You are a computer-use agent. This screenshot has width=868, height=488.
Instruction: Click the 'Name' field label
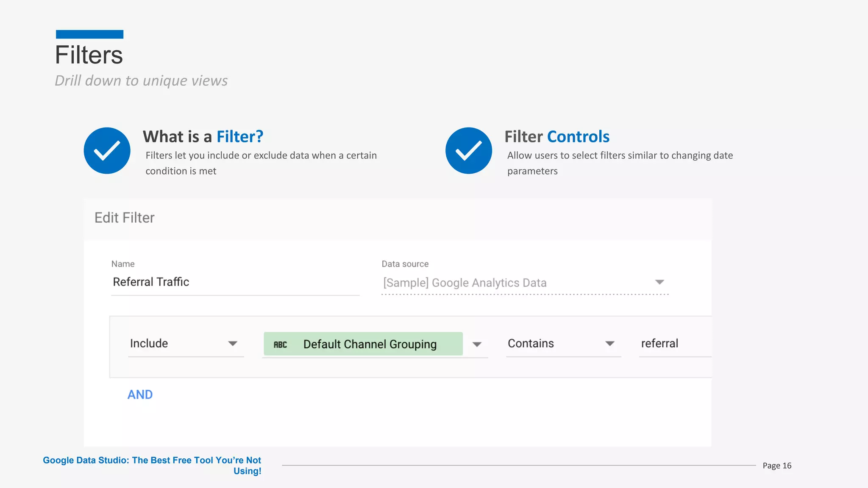point(123,264)
